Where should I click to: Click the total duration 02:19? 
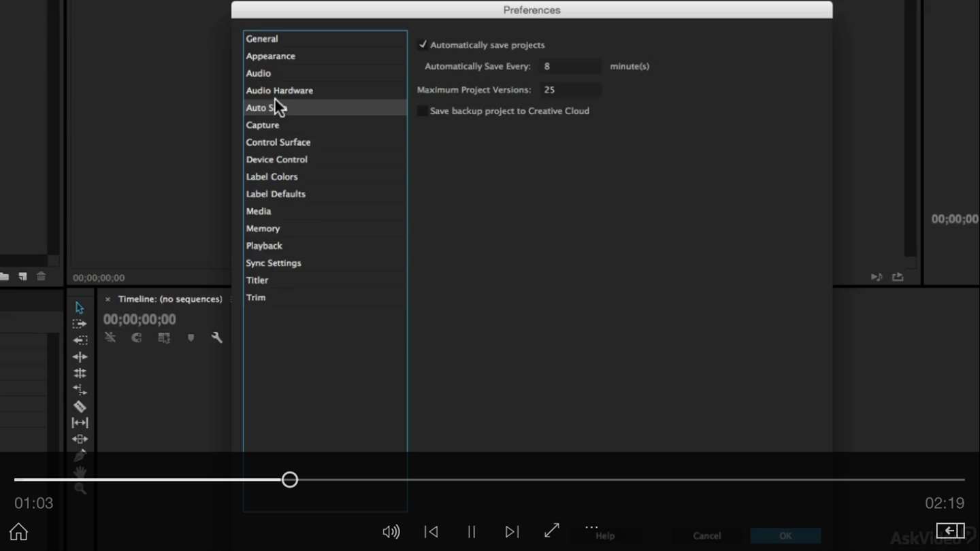[x=945, y=503]
